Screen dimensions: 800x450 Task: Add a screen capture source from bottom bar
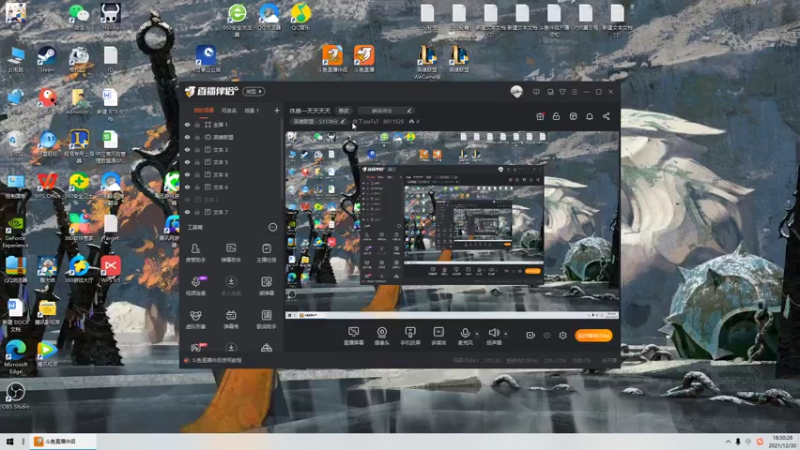click(x=354, y=336)
